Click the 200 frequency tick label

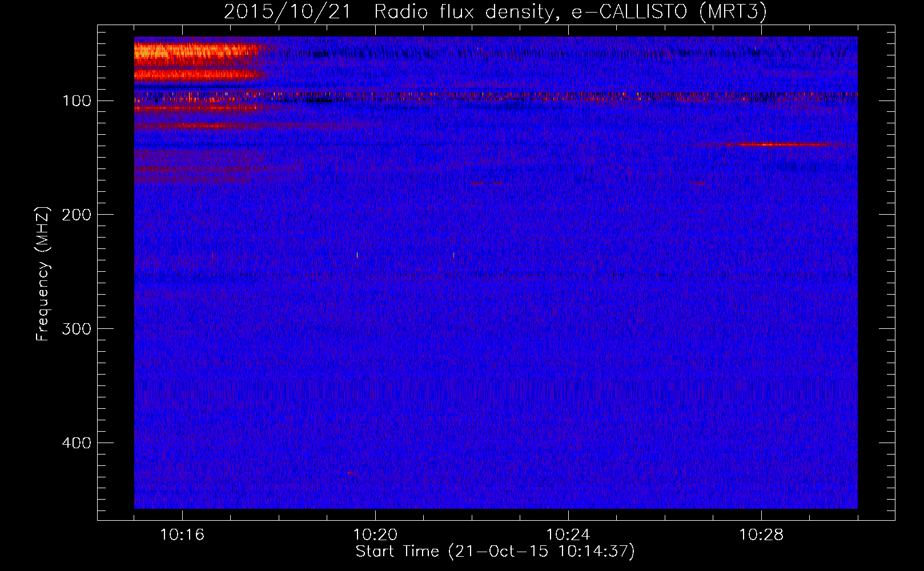[77, 215]
